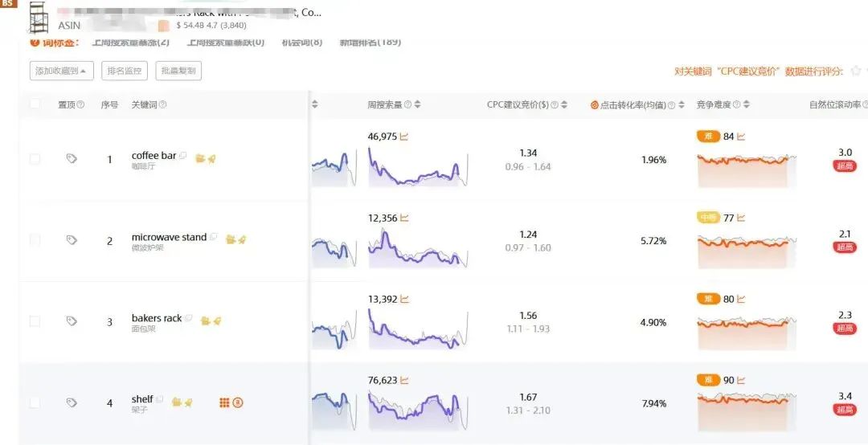
Task: Click keyword text microwave stand
Action: [169, 237]
